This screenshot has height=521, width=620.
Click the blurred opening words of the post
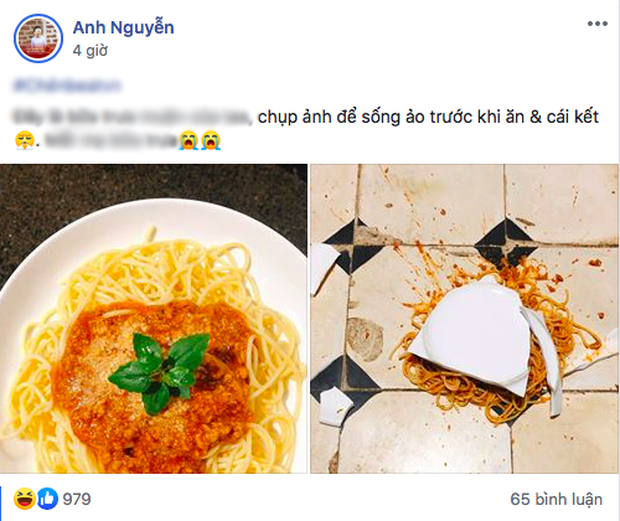pos(132,117)
